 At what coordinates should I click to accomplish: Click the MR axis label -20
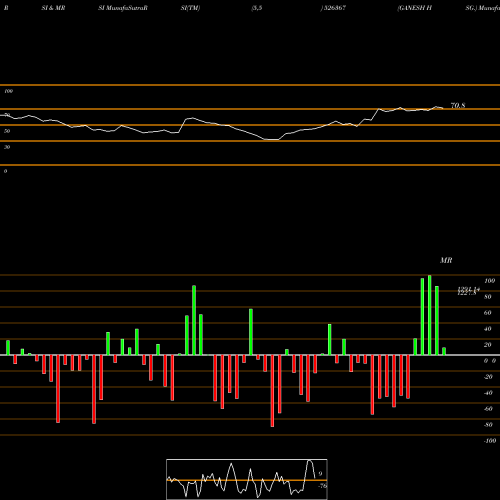tap(488, 377)
